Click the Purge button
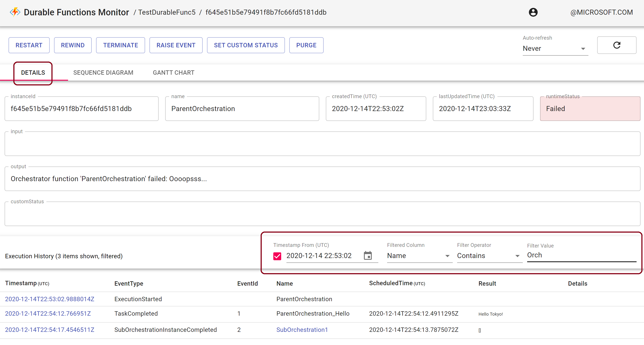644x345 pixels. pyautogui.click(x=306, y=45)
